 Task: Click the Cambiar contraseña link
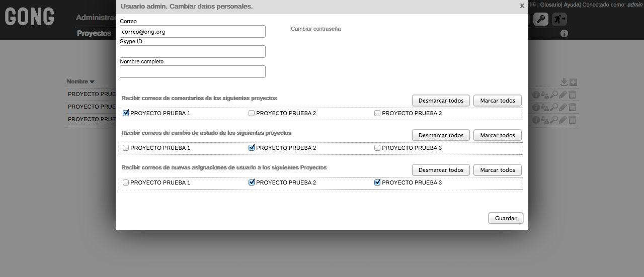coord(316,29)
